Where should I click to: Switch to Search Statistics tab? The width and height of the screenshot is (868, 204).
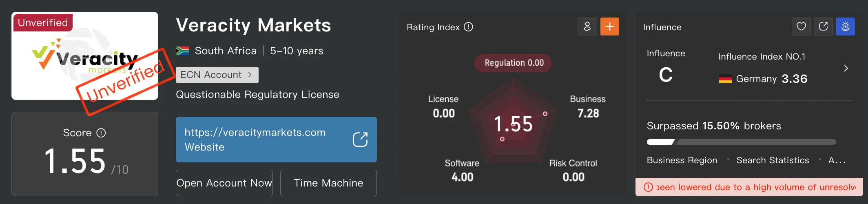point(773,160)
